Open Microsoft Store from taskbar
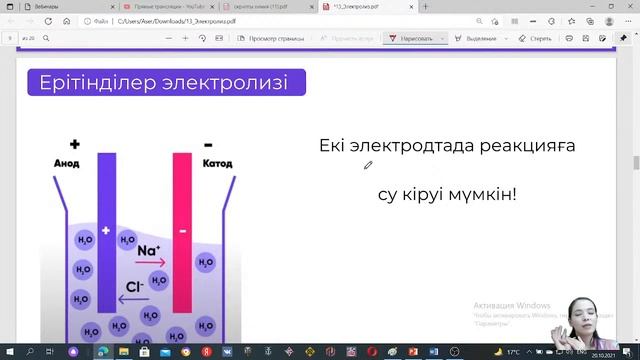640x360 pixels. (x=144, y=351)
